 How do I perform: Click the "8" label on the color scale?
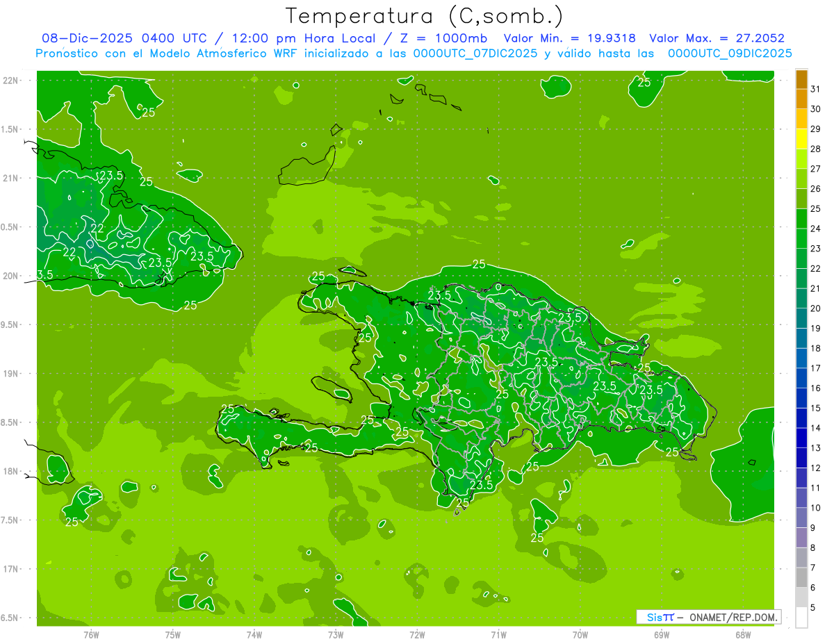click(813, 548)
